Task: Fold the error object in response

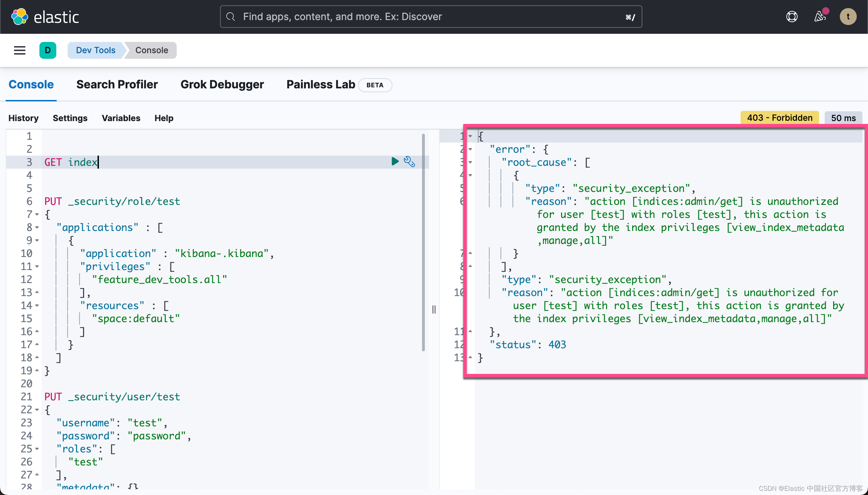Action: pos(470,149)
